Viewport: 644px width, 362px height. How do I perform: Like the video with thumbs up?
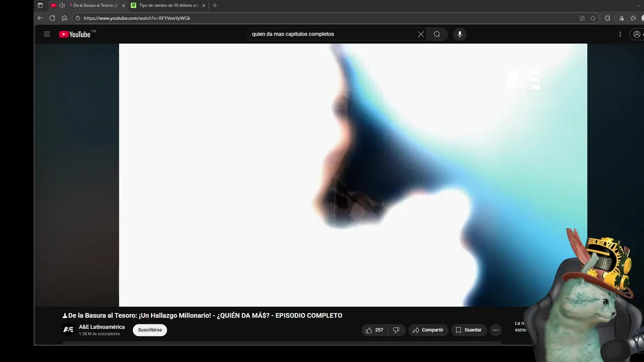374,330
